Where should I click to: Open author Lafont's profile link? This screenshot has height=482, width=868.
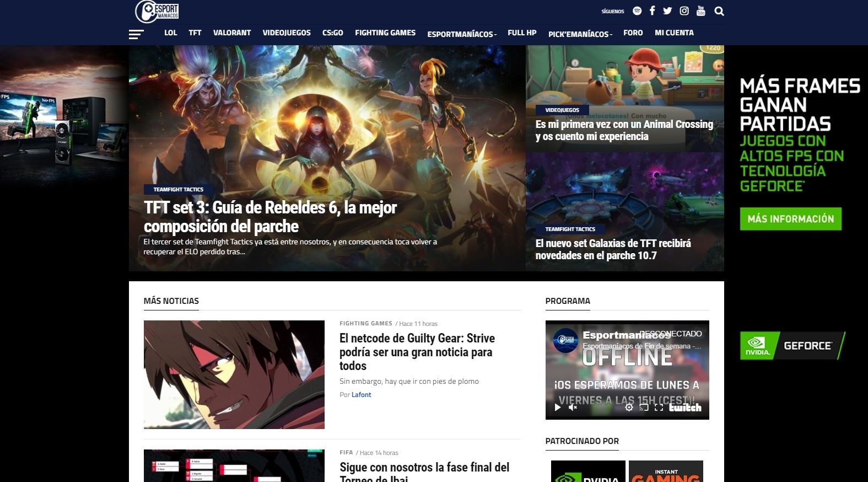pos(361,395)
